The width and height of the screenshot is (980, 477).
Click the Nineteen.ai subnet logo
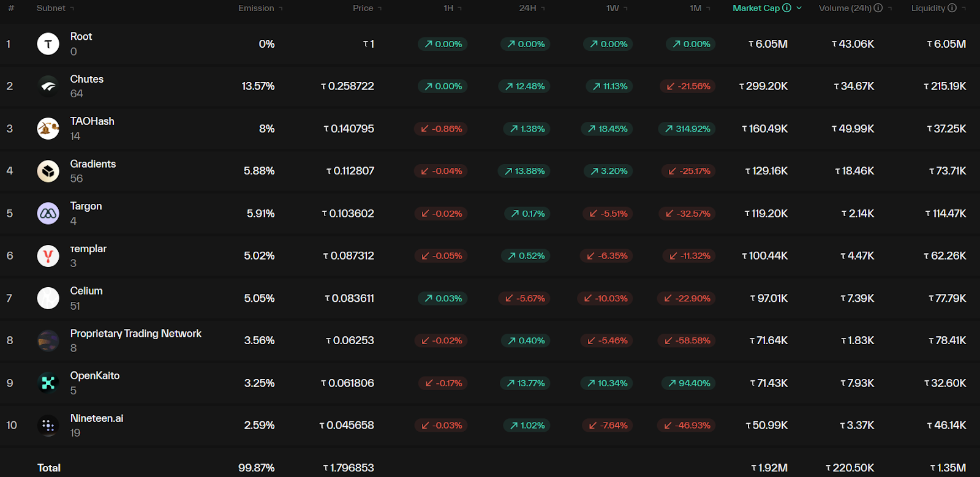(48, 426)
